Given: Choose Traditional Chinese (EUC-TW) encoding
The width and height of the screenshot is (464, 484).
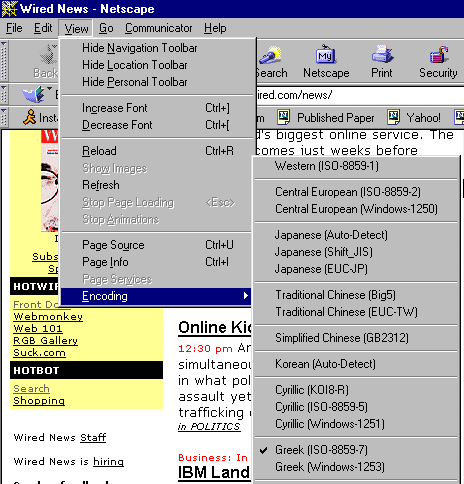Looking at the screenshot, I should point(356,312).
